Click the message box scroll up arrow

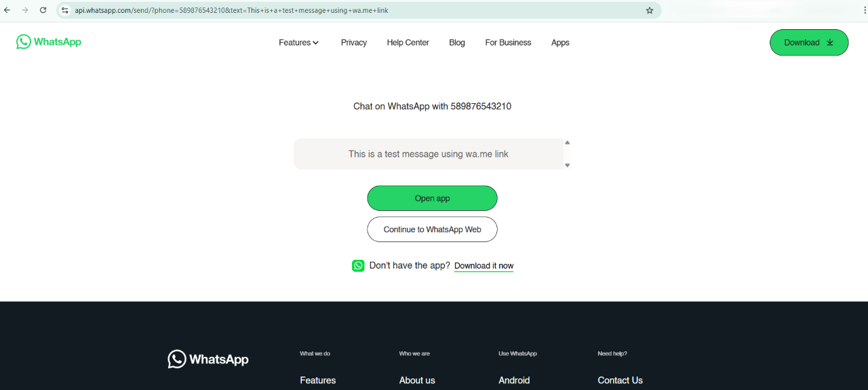[567, 142]
